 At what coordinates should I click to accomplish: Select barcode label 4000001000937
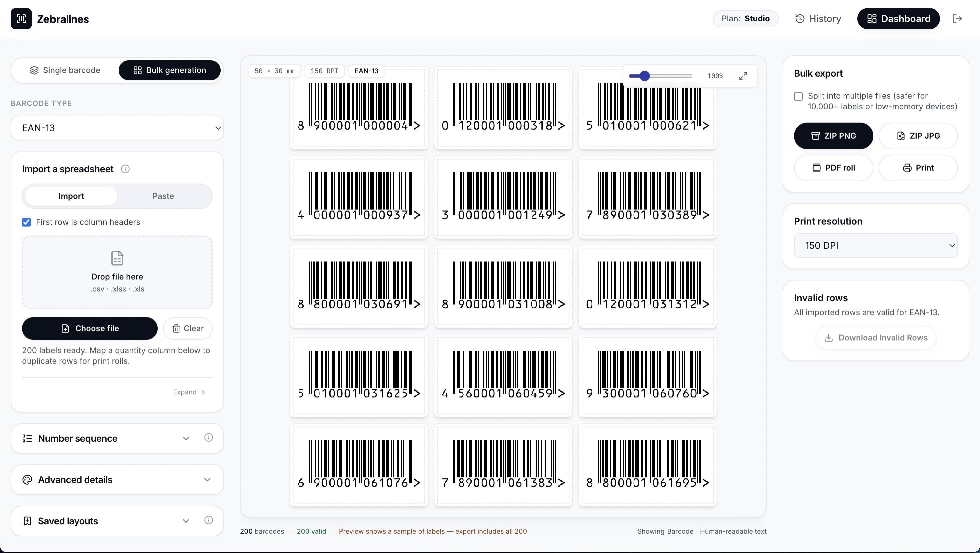click(359, 198)
